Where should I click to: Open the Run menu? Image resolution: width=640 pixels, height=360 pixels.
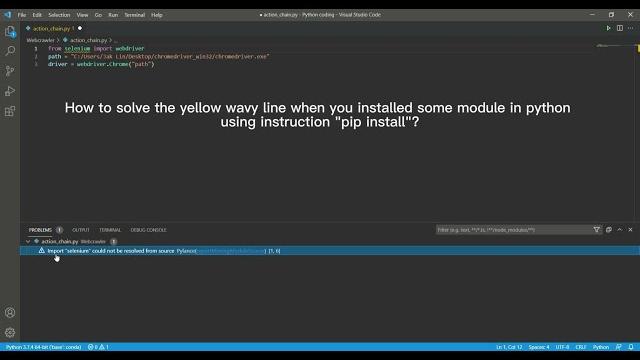tap(113, 15)
